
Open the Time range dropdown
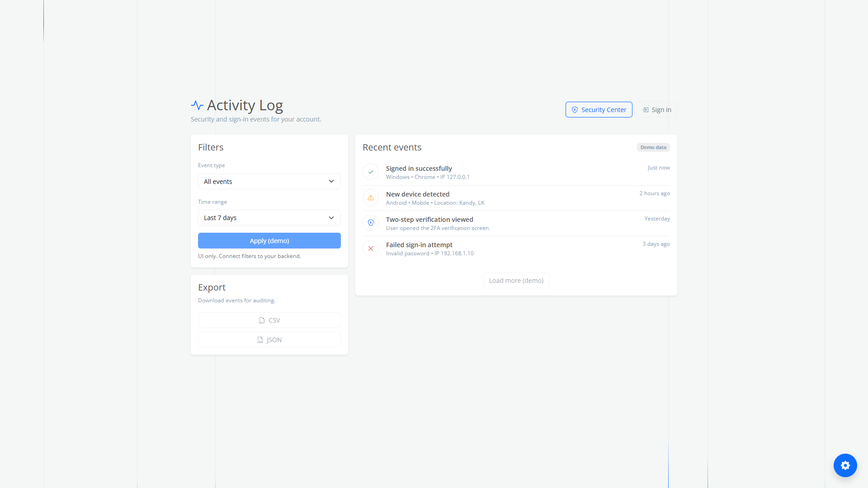pos(269,218)
